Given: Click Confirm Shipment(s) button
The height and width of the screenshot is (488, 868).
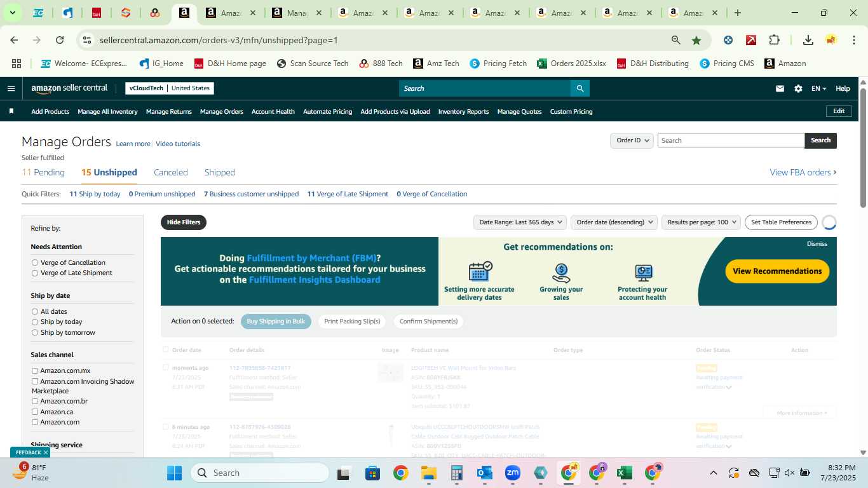Looking at the screenshot, I should 428,322.
